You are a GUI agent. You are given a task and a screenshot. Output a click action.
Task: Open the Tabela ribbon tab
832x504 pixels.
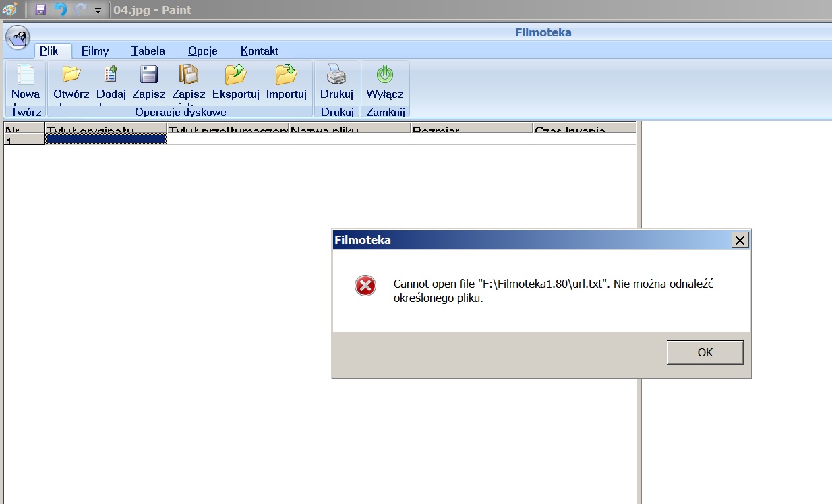148,51
